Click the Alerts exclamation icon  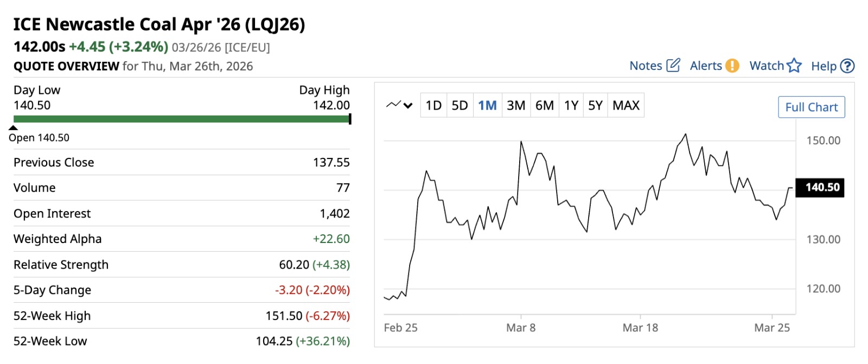(732, 66)
